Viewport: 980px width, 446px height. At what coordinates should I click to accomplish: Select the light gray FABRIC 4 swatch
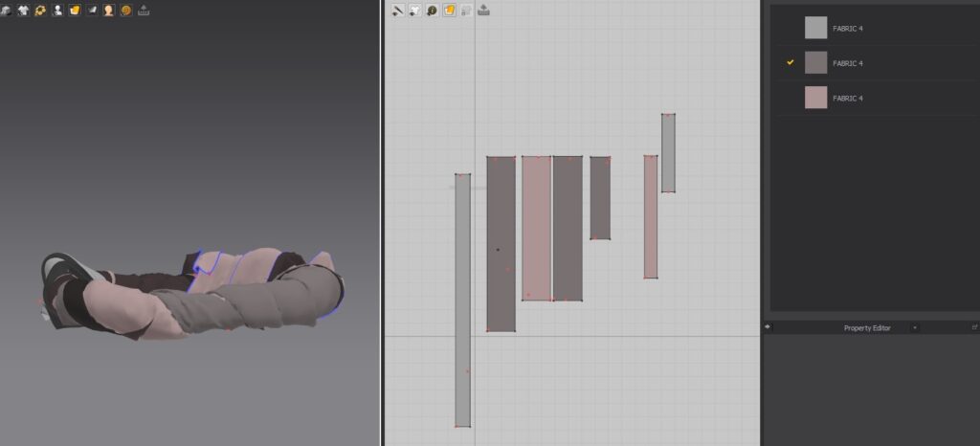pyautogui.click(x=815, y=28)
